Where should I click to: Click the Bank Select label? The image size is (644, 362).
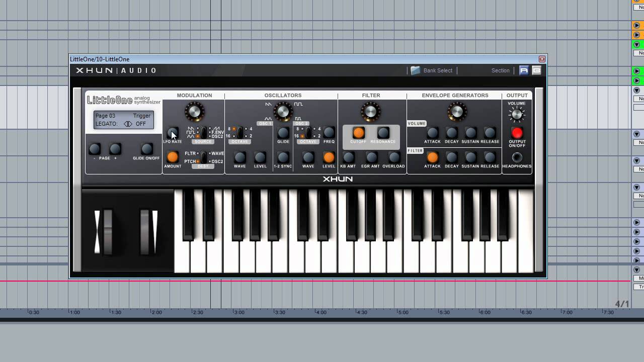click(438, 70)
